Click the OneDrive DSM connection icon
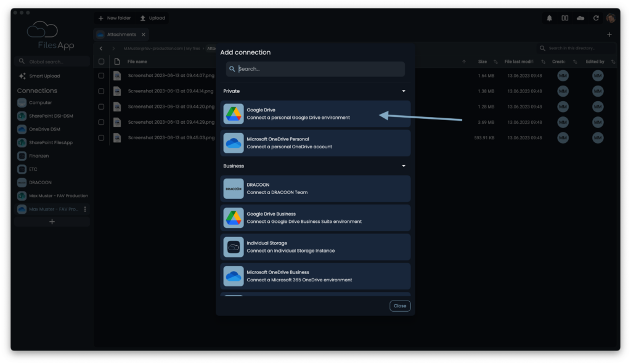The image size is (631, 364). (22, 129)
